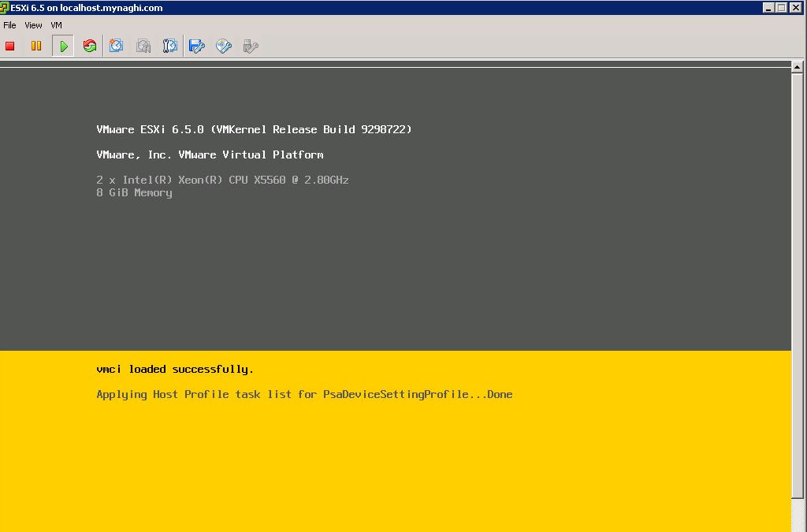Suspend the VM with the pause icon
Viewport: 807px width, 532px height.
click(x=36, y=47)
